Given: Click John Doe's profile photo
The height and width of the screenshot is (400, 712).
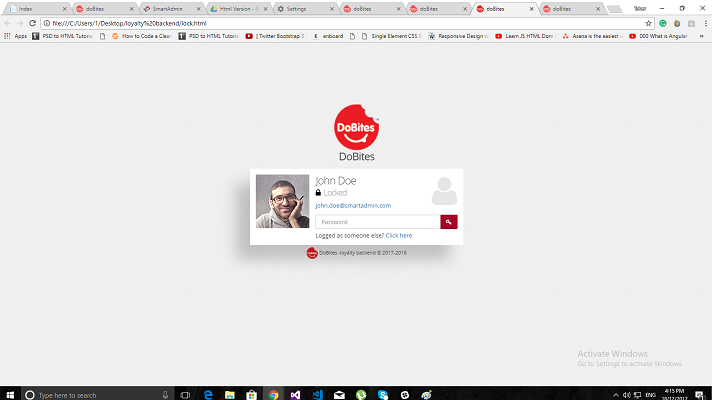Looking at the screenshot, I should tap(282, 201).
